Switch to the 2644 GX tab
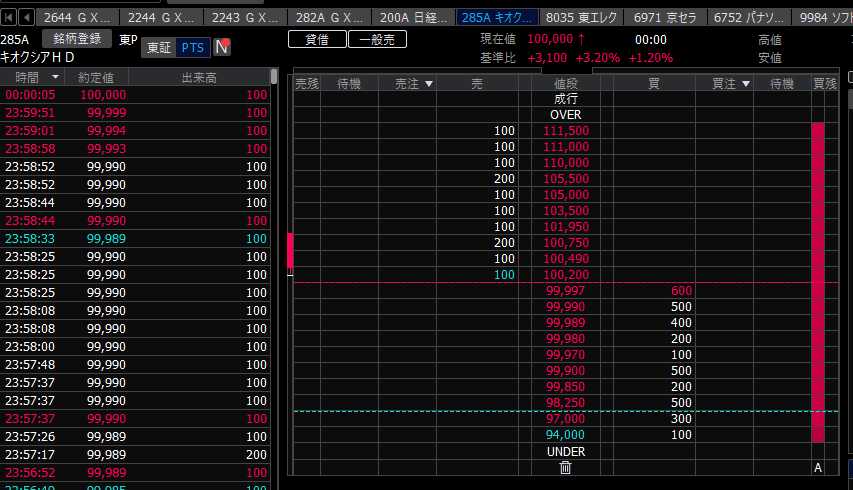 tap(77, 17)
